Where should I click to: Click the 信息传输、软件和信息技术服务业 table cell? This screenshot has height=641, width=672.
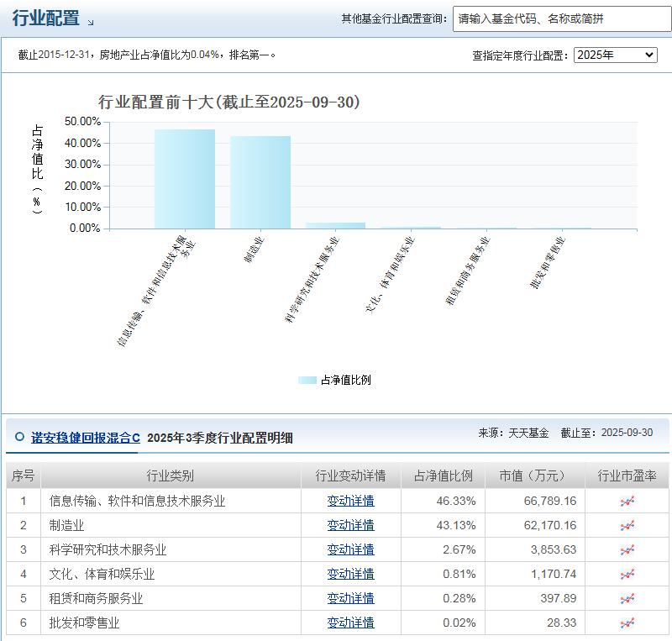pos(171,501)
